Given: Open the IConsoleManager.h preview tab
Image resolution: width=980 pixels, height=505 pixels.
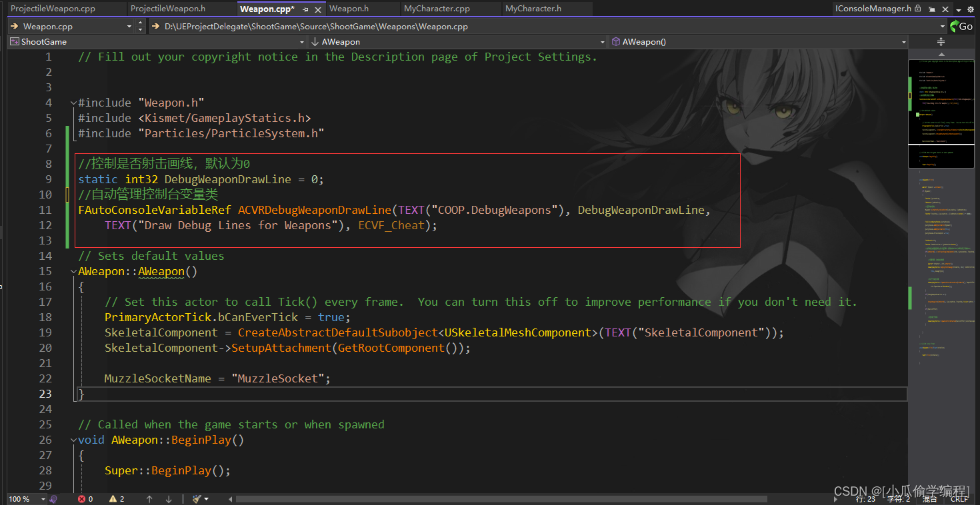Looking at the screenshot, I should (873, 9).
